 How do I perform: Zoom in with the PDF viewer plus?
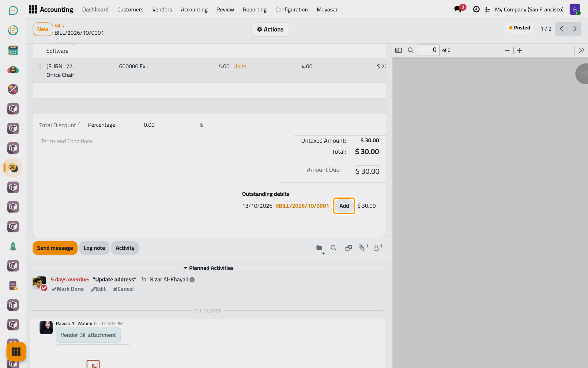pos(520,51)
